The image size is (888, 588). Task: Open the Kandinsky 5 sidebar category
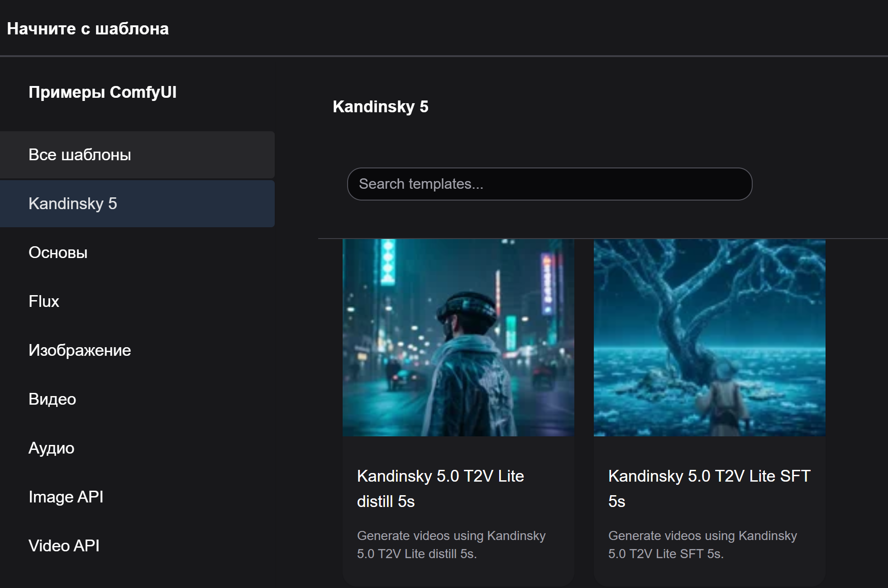pyautogui.click(x=72, y=204)
